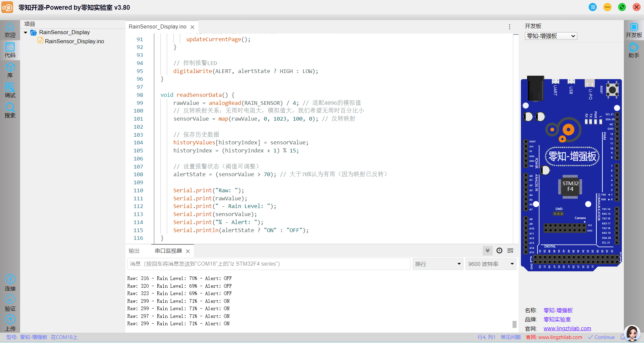Click line number 98 in the gutter
Screen dimensions: 644x343
(x=140, y=95)
